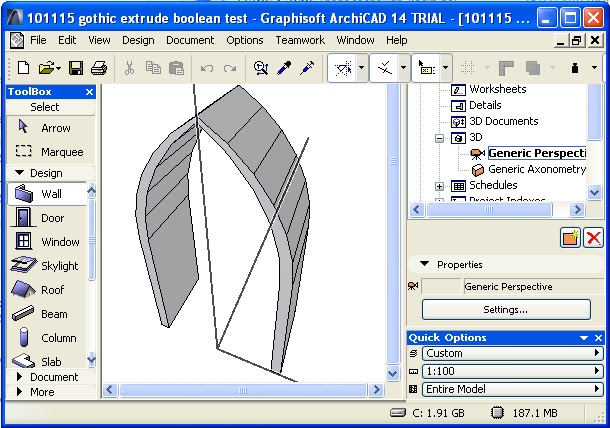Open the View menu

[99, 40]
